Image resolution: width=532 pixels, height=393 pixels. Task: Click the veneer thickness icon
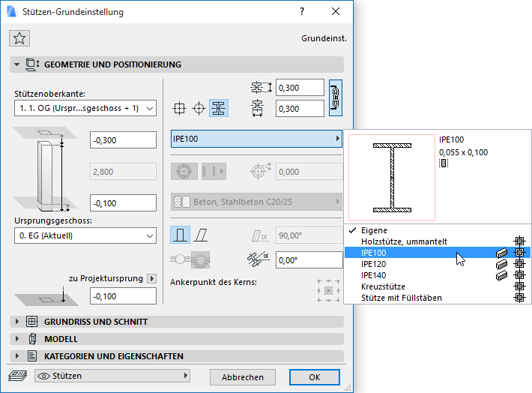261,170
